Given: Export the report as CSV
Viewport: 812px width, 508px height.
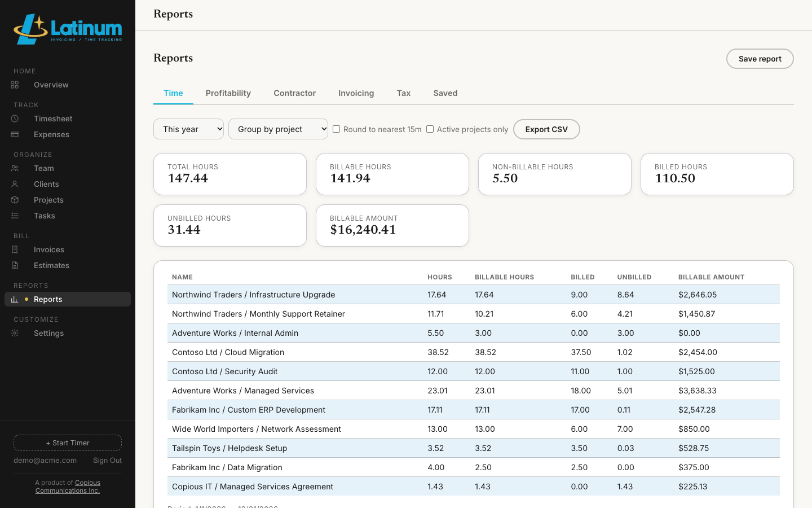Looking at the screenshot, I should click(546, 129).
